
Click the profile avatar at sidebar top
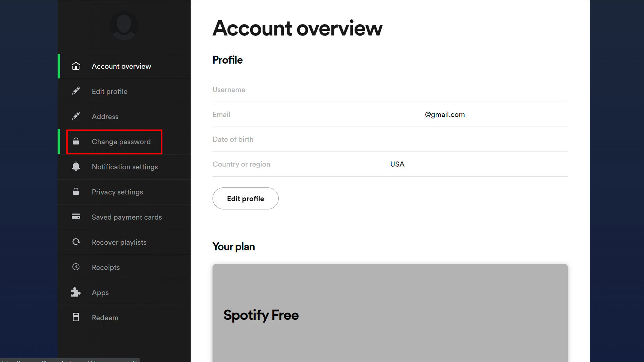coord(124,25)
